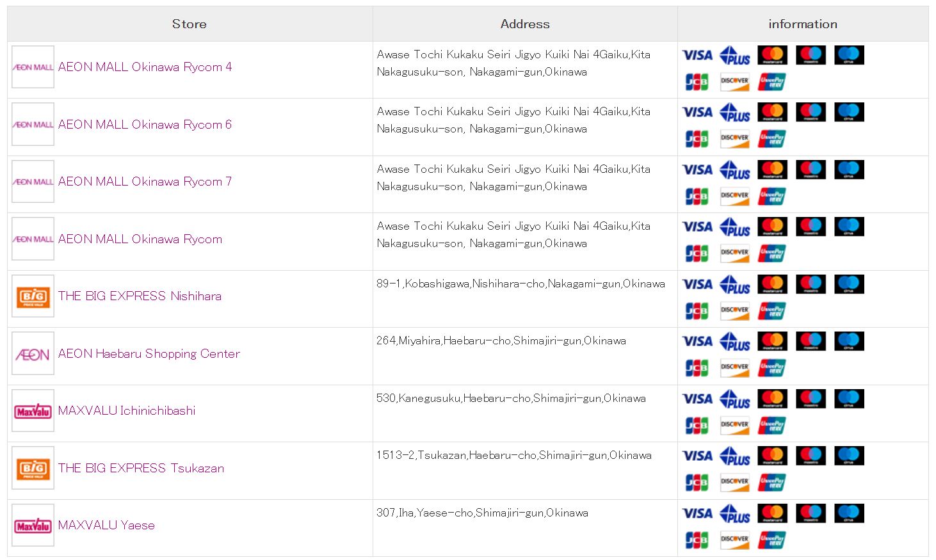Viewport: 936px width, 560px height.
Task: Click address "530,Kanegusuku,Haebaru-cho,Shimajiri-gun,Okinawa"
Action: [511, 399]
